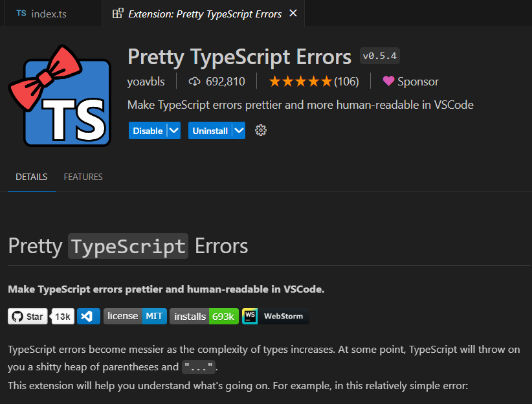Click the installs 693k badge
Image resolution: width=532 pixels, height=404 pixels.
tap(205, 317)
